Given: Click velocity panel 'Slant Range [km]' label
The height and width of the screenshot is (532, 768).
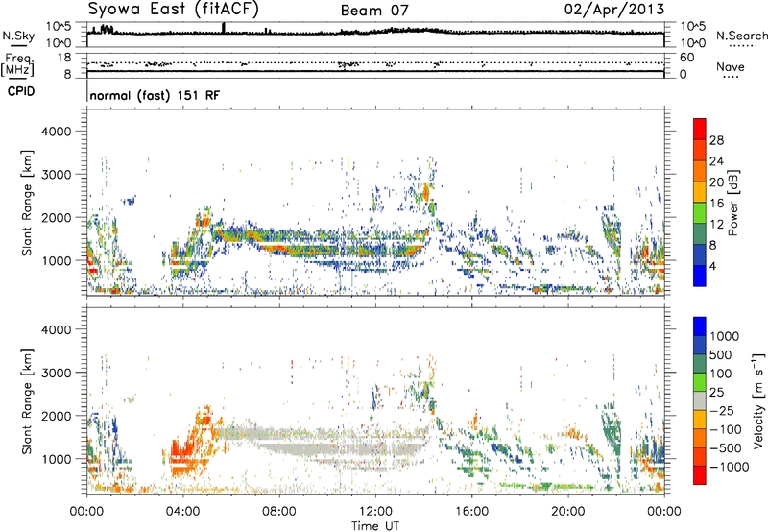Looking at the screenshot, I should click(x=27, y=400).
